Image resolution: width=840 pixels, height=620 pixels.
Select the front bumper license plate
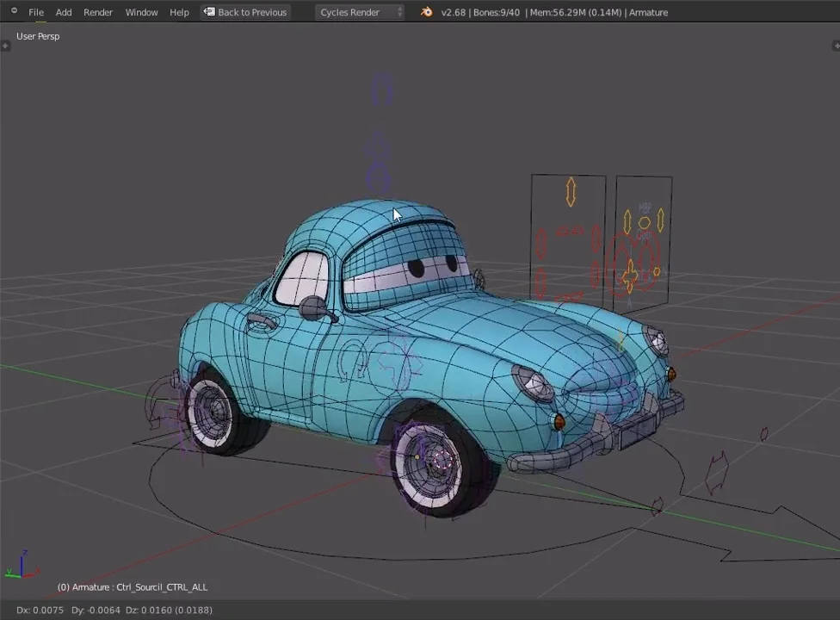tap(638, 432)
